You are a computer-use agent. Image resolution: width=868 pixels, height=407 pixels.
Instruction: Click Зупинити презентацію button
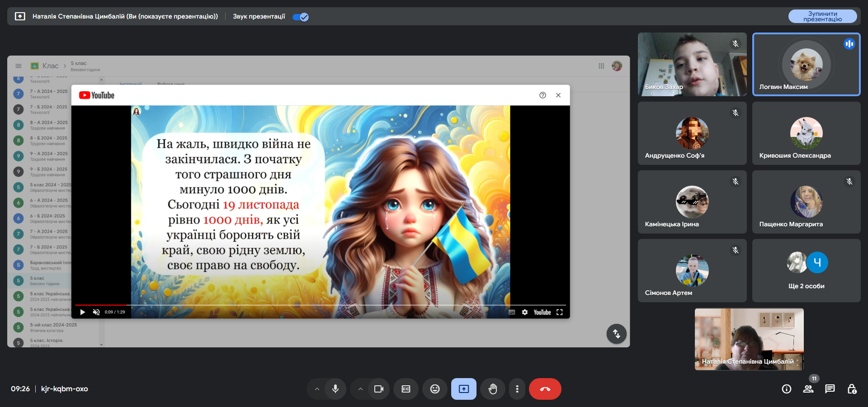coord(823,16)
